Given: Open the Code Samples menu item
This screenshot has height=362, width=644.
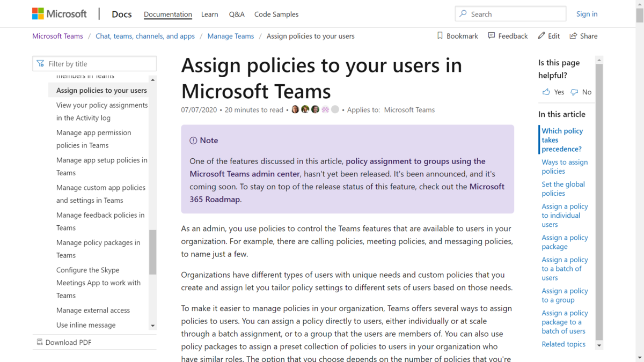Looking at the screenshot, I should (x=276, y=14).
